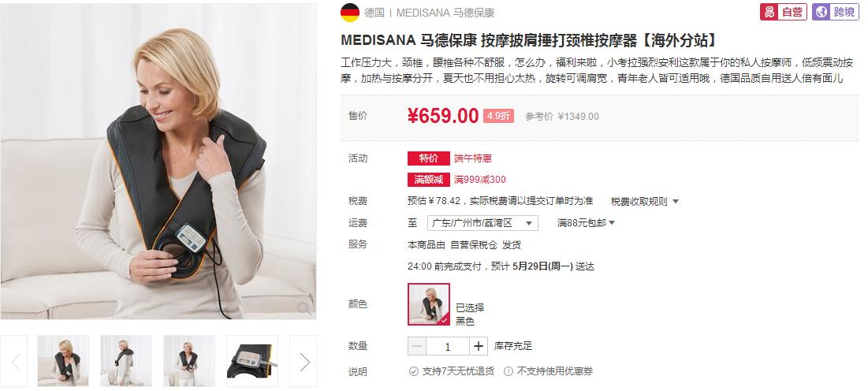Show next thumbnails with right arrow
This screenshot has width=868, height=391.
point(304,361)
